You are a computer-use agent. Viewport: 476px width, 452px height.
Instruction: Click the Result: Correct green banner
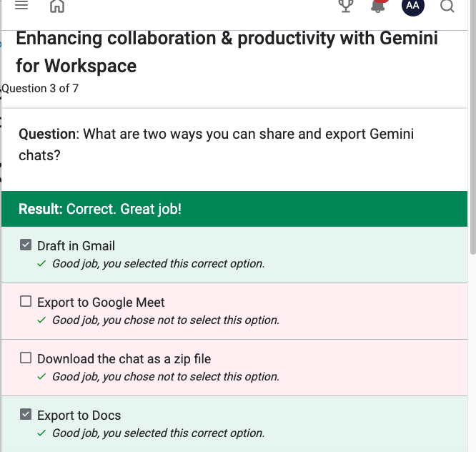click(x=234, y=209)
